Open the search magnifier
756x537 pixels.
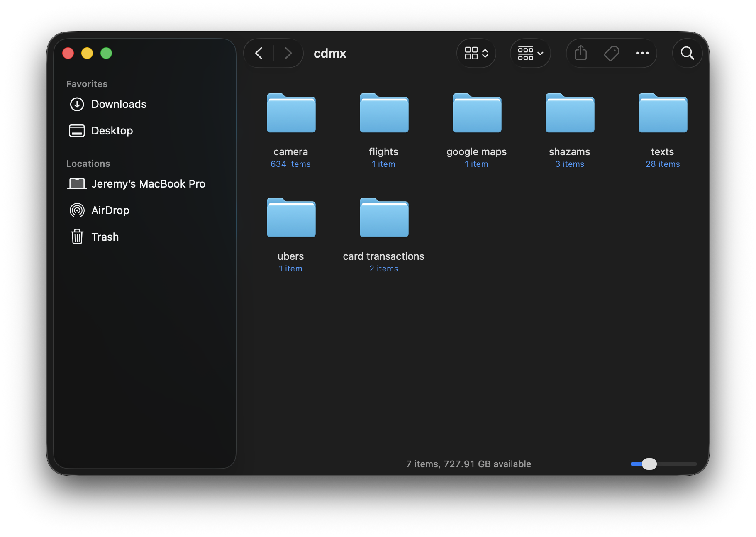pyautogui.click(x=687, y=53)
